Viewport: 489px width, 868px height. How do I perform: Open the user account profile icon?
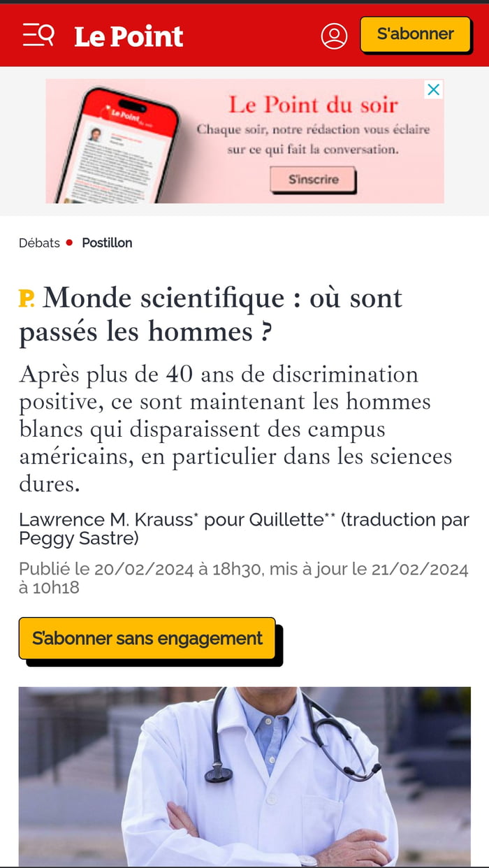point(334,35)
